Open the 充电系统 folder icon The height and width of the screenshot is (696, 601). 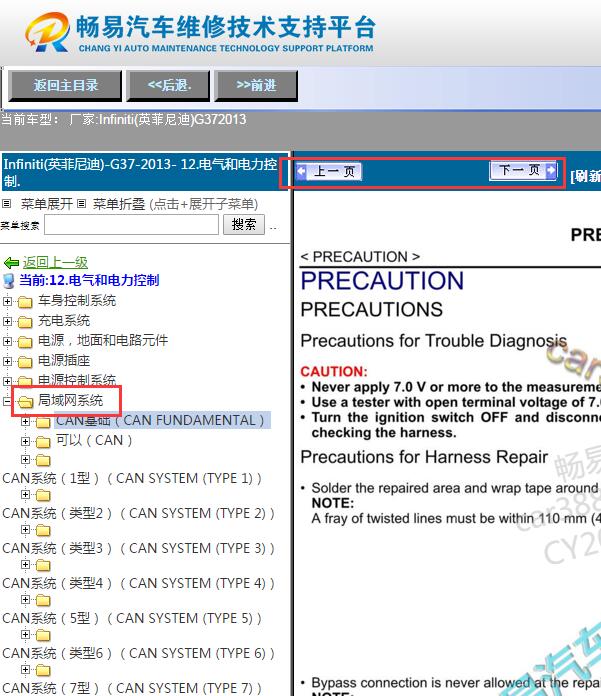click(25, 321)
